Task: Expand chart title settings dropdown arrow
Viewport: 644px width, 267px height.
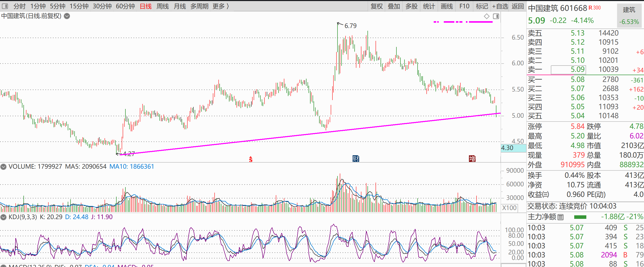Action: tap(67, 16)
